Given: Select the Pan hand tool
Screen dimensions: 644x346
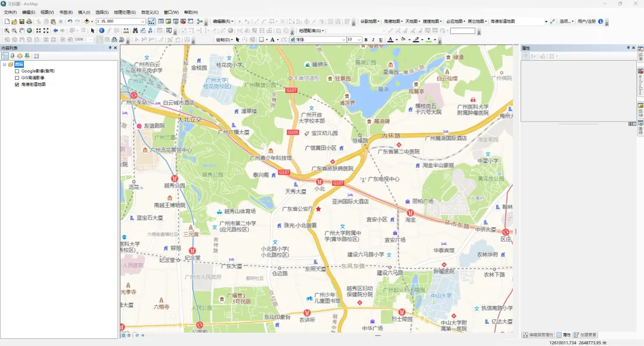Looking at the screenshot, I should 22,30.
